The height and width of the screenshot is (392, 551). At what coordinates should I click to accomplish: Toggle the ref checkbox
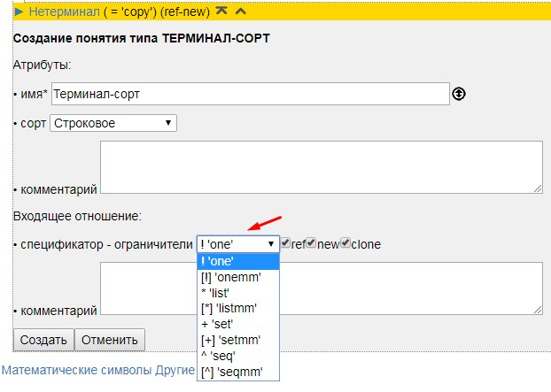click(x=285, y=243)
